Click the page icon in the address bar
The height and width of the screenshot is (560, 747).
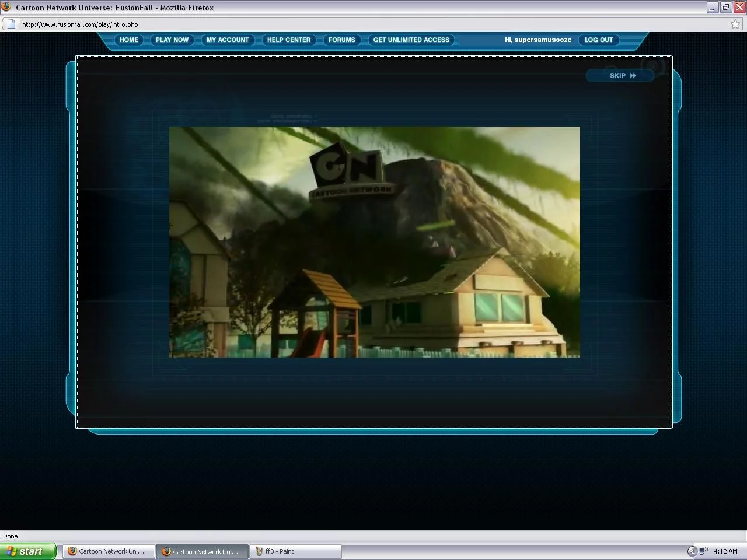(11, 24)
